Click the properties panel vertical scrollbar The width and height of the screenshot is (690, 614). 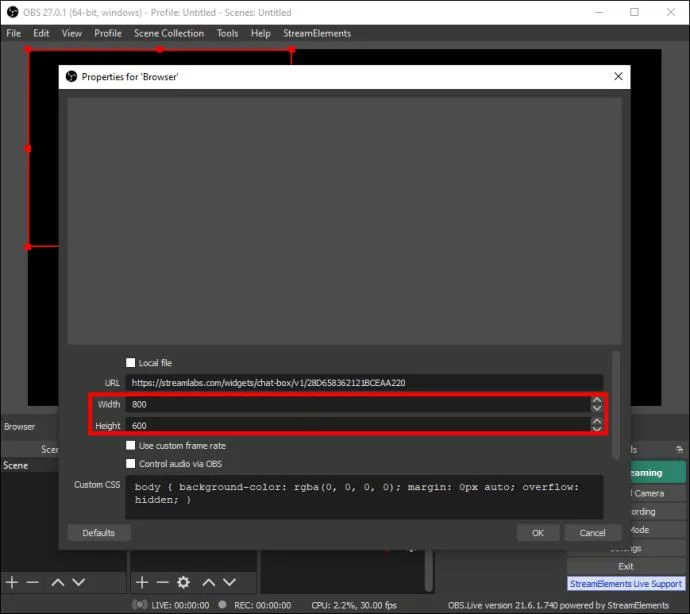(616, 405)
